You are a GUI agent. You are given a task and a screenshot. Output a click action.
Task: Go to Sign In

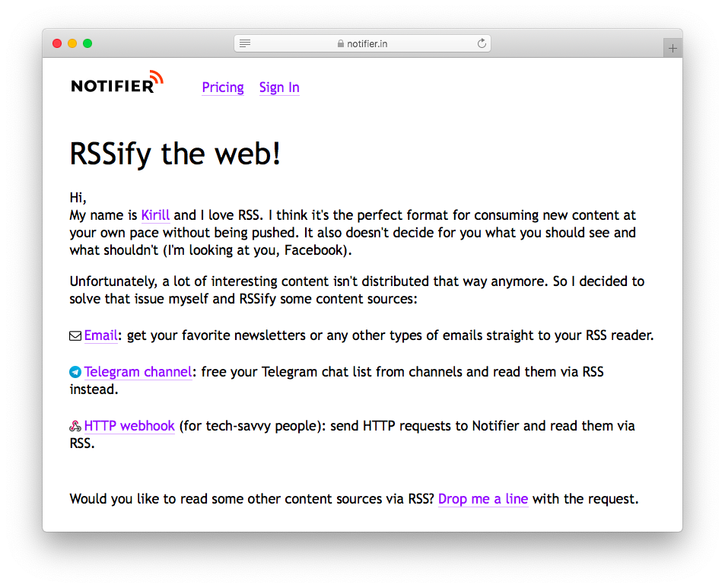click(279, 87)
